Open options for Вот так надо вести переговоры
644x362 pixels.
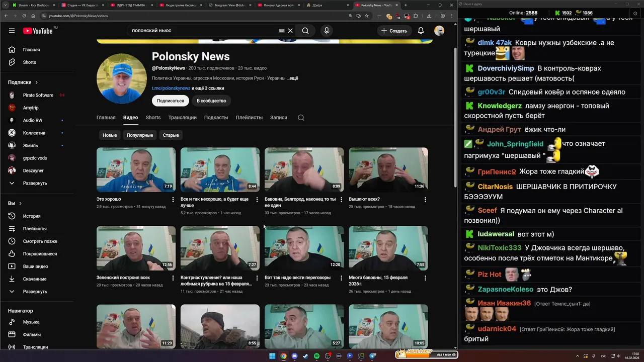pos(341,278)
